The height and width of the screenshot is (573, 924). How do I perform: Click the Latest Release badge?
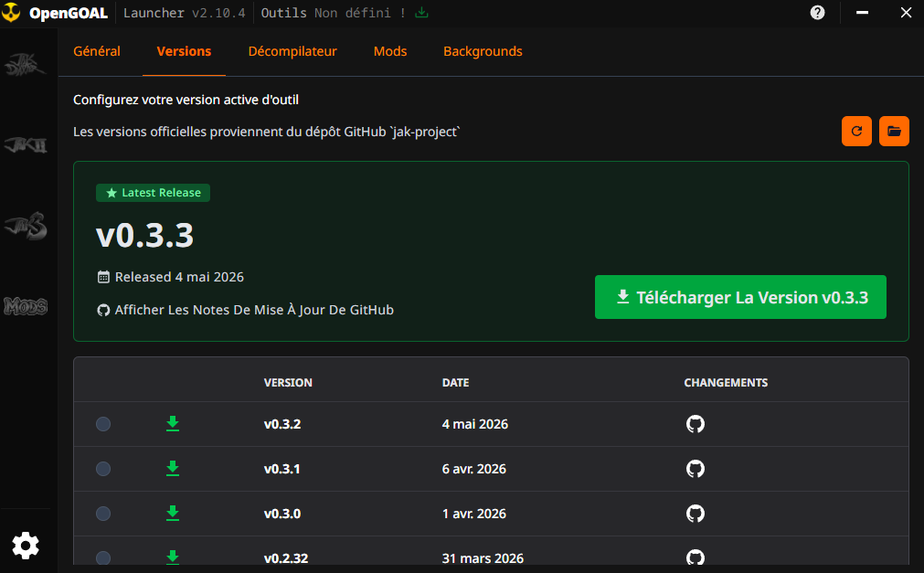point(154,193)
